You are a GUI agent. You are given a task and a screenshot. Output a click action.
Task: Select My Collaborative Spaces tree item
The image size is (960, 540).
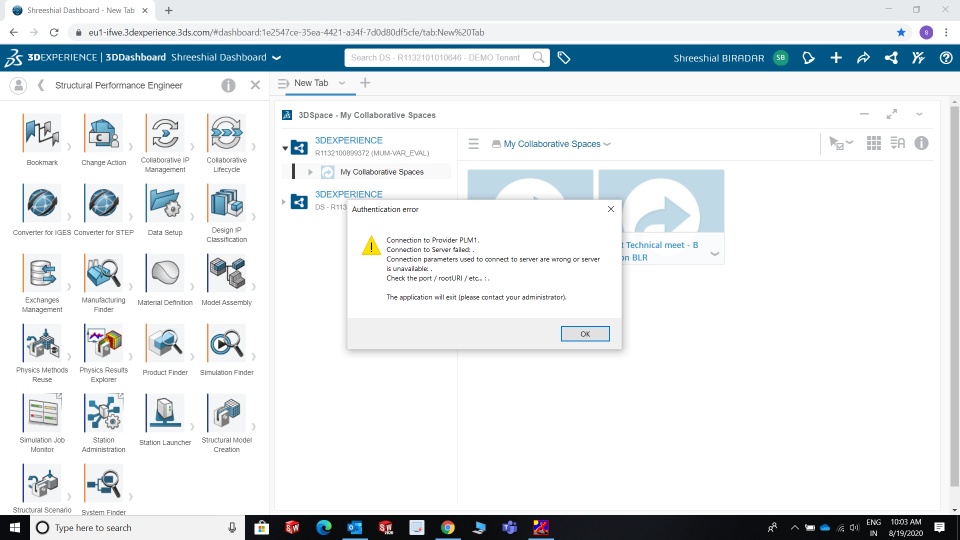(381, 172)
